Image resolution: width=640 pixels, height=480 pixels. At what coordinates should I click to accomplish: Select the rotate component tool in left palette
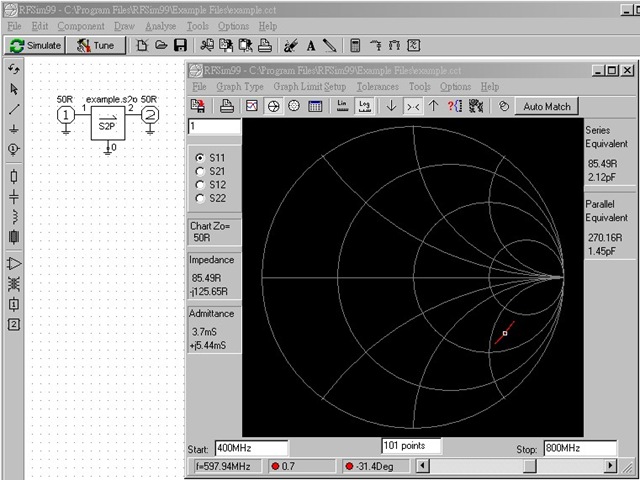(x=14, y=69)
